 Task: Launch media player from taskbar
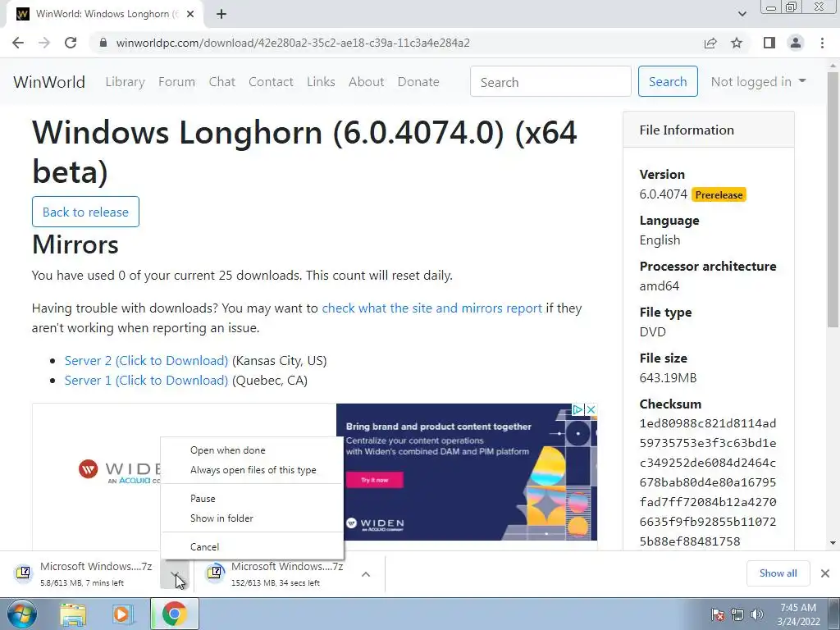pyautogui.click(x=121, y=614)
